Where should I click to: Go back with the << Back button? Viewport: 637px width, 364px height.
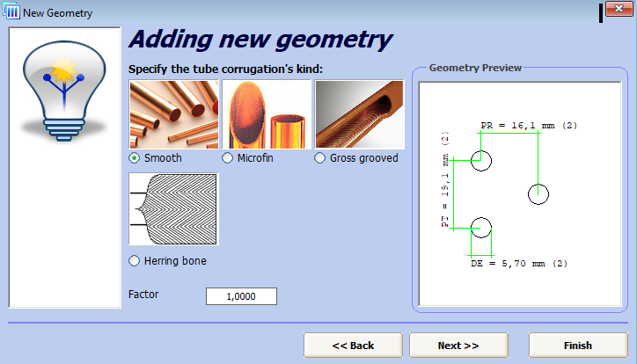[353, 346]
